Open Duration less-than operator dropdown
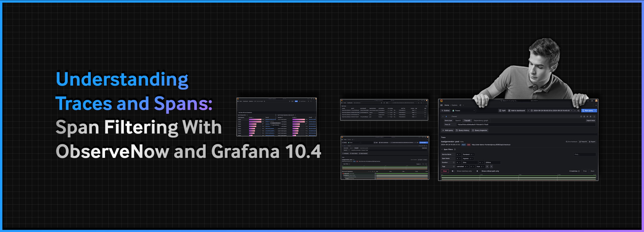644x232 pixels. coord(481,163)
